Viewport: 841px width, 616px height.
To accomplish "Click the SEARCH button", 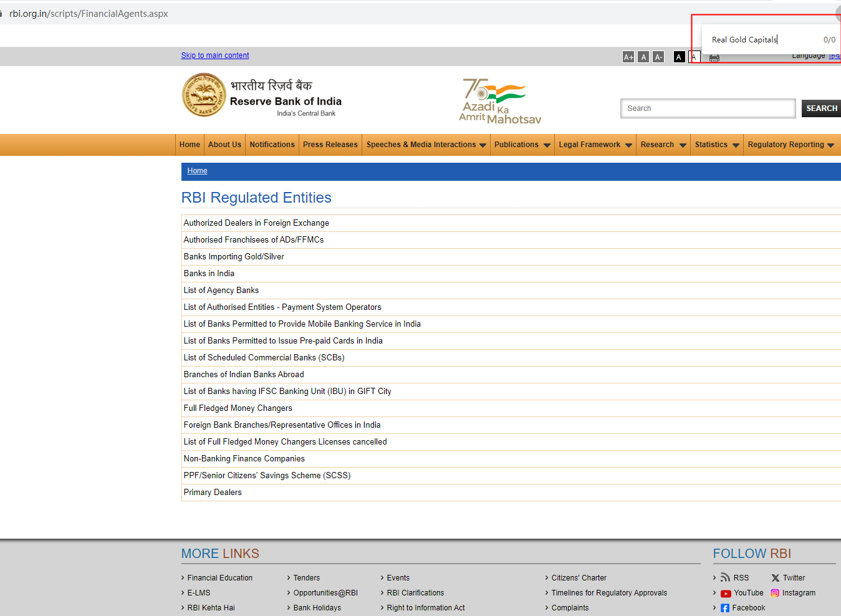I will tap(821, 108).
